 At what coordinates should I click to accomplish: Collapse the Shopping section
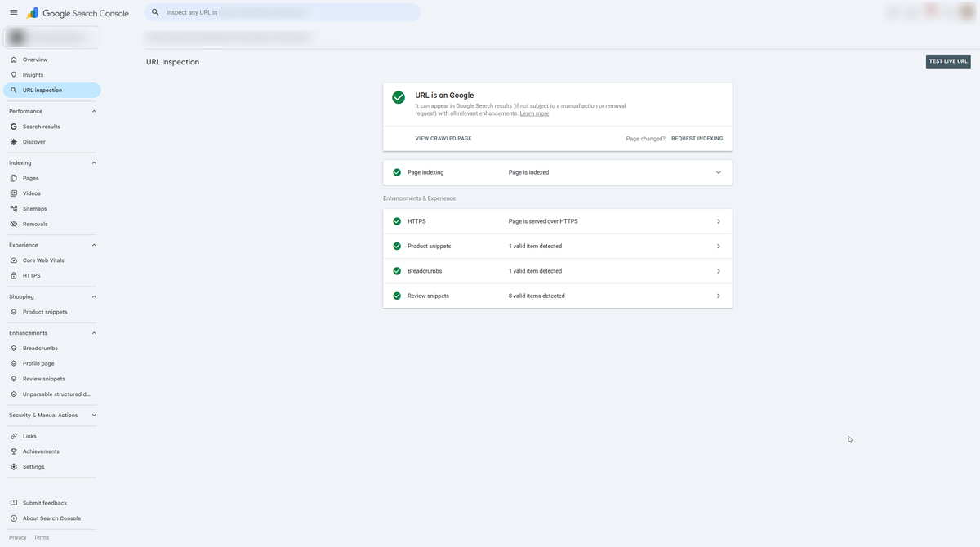point(94,297)
